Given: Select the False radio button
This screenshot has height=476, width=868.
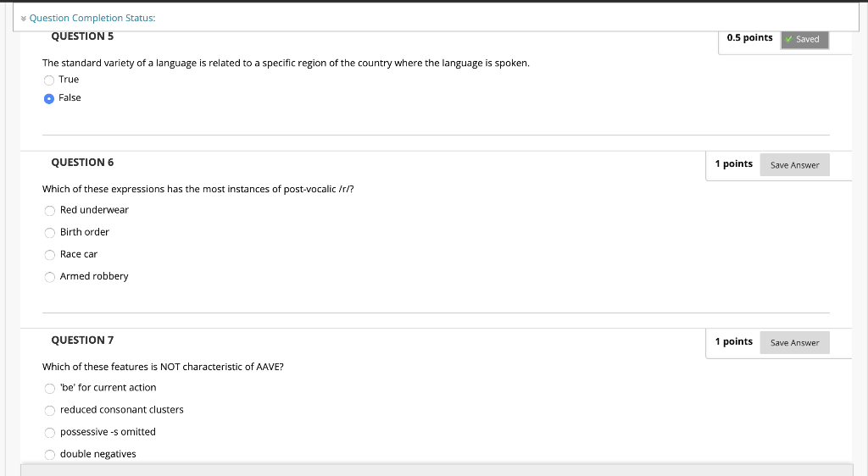Looking at the screenshot, I should [49, 98].
